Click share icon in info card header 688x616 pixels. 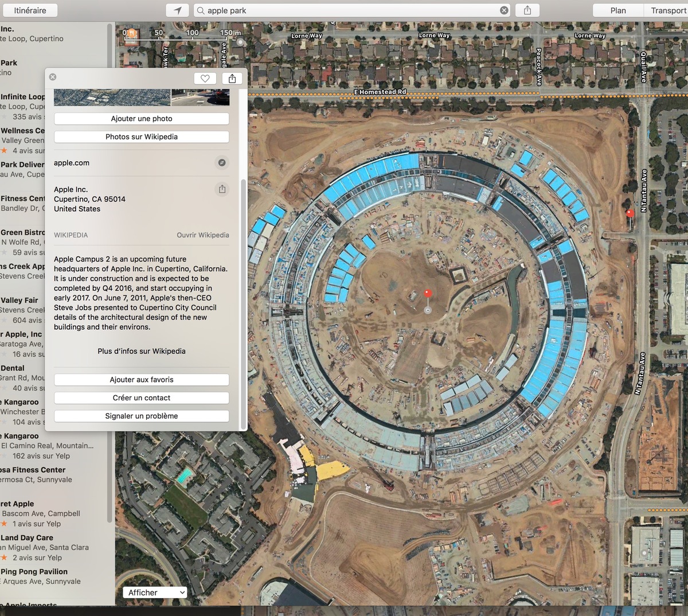(x=232, y=79)
